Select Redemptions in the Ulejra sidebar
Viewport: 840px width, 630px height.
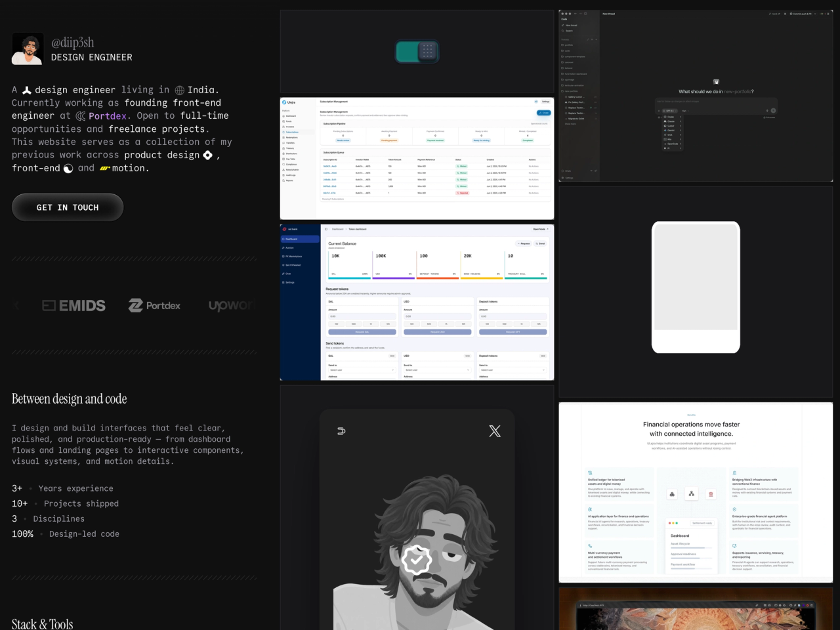coord(299,138)
